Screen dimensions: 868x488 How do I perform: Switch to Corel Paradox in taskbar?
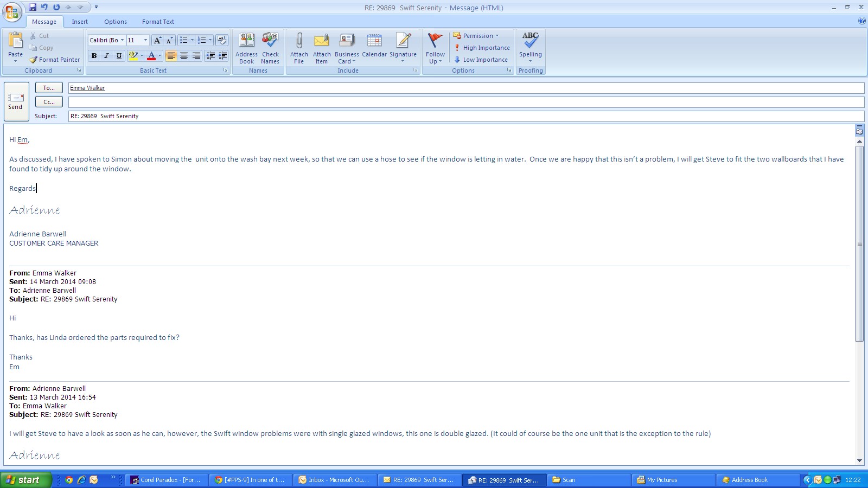coord(166,480)
